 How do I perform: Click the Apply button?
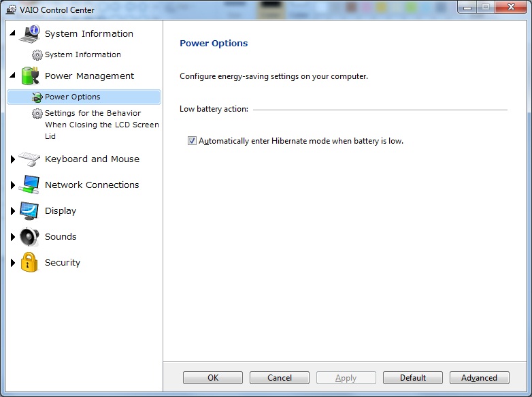tap(346, 378)
